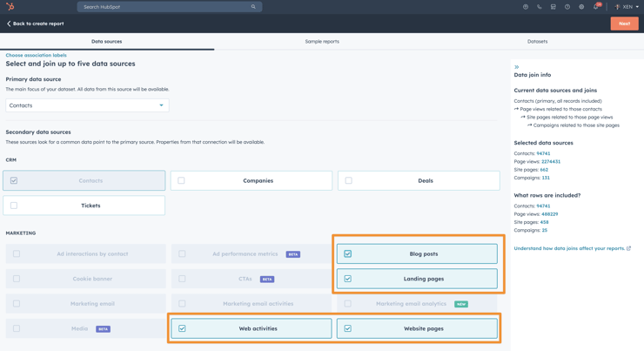Check the Deals data source checkbox

[348, 180]
